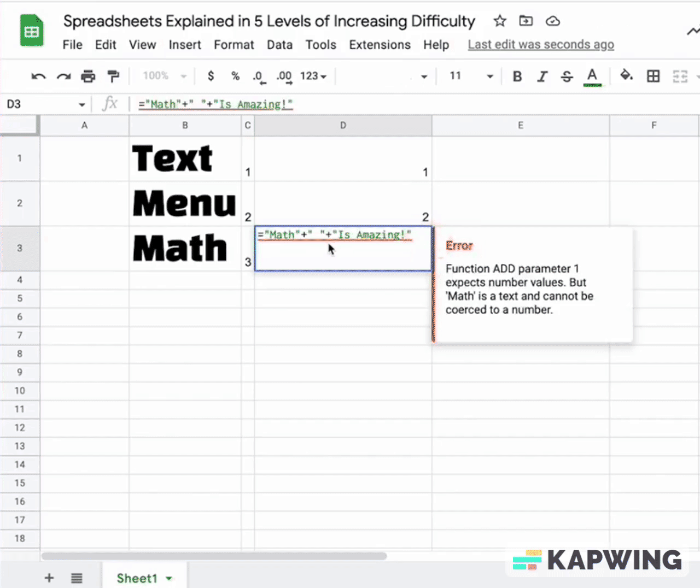Open the Name box dropdown arrow
The width and height of the screenshot is (700, 588).
(x=81, y=104)
